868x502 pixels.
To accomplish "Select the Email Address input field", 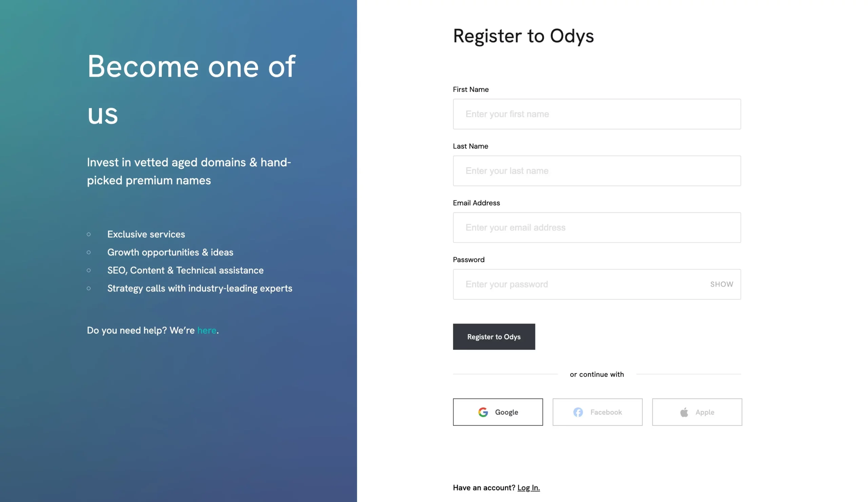I will [x=597, y=227].
